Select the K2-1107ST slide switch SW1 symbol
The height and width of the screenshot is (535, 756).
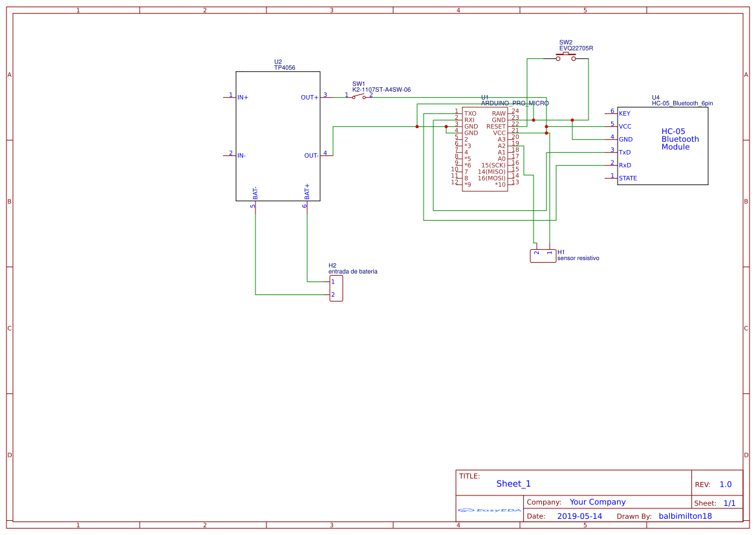pyautogui.click(x=360, y=95)
